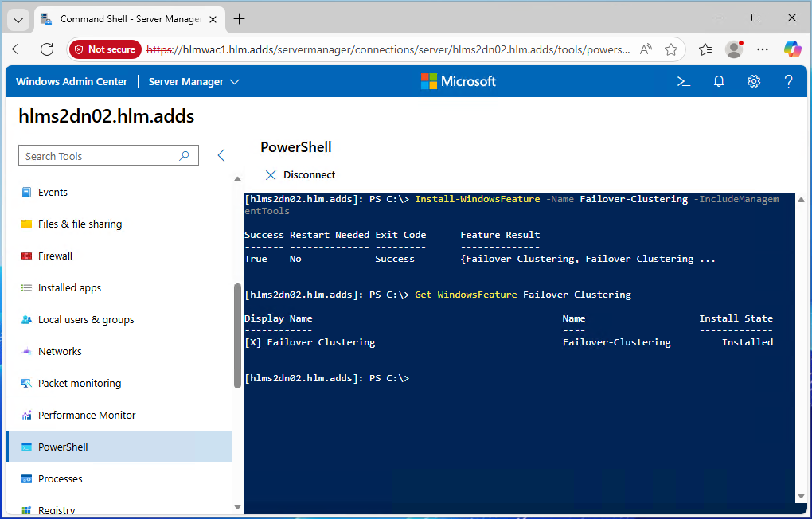Disconnect the PowerShell session
The image size is (812, 519).
click(300, 174)
